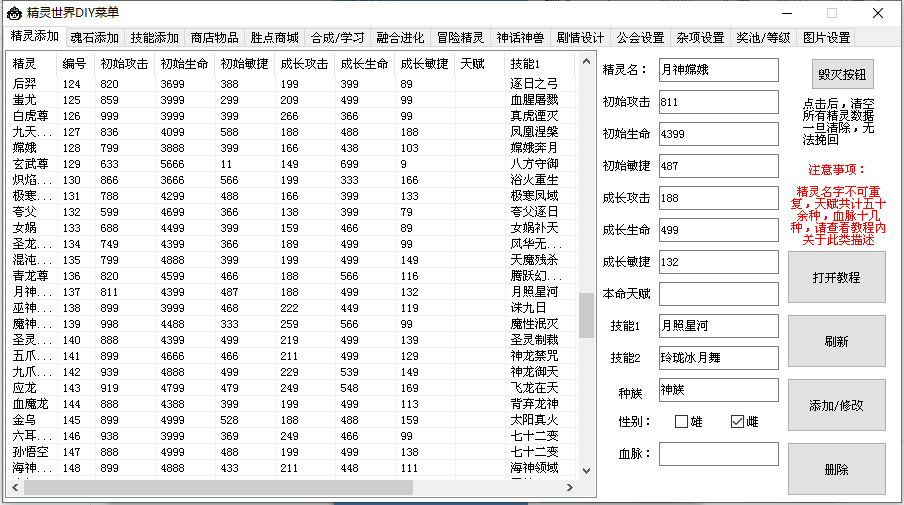Click the 技能1 column header

pyautogui.click(x=540, y=64)
